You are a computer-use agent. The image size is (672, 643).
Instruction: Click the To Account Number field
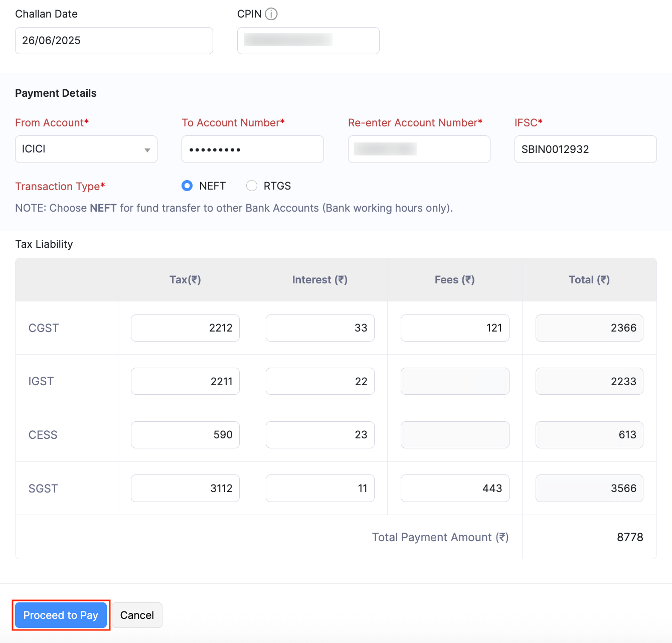[252, 149]
